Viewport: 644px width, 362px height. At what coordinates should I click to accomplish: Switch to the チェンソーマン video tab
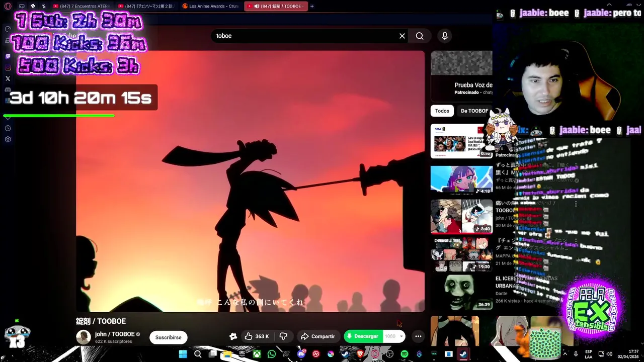click(147, 6)
